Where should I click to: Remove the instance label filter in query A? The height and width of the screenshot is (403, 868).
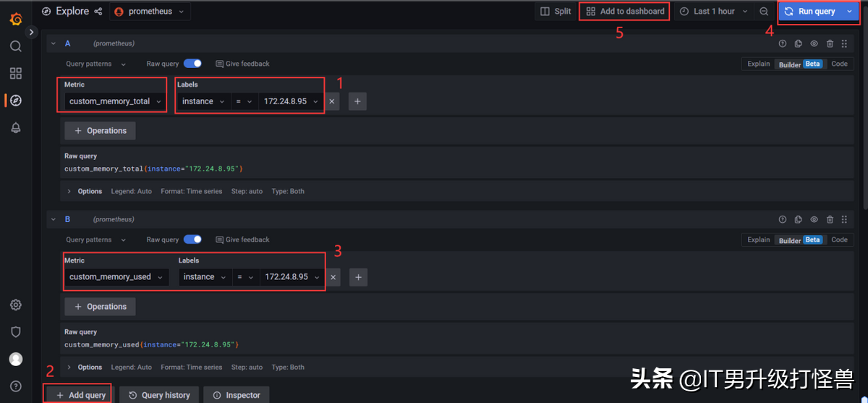[x=332, y=101]
